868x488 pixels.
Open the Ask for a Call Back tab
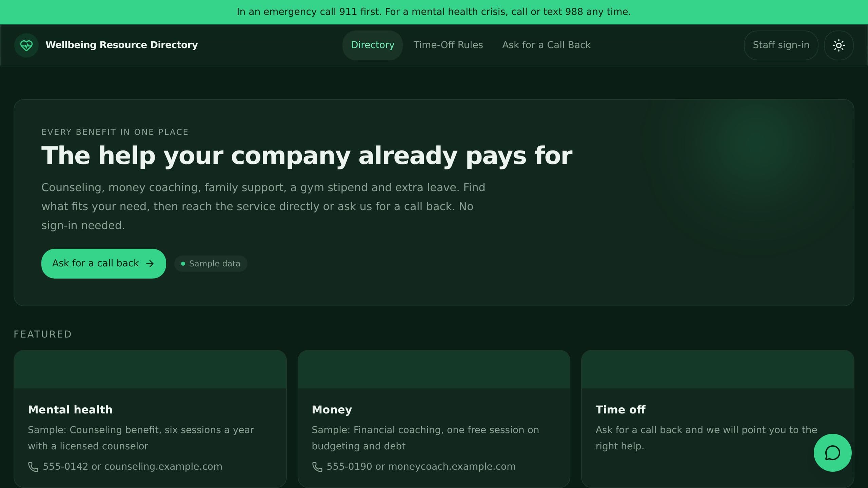coord(546,45)
